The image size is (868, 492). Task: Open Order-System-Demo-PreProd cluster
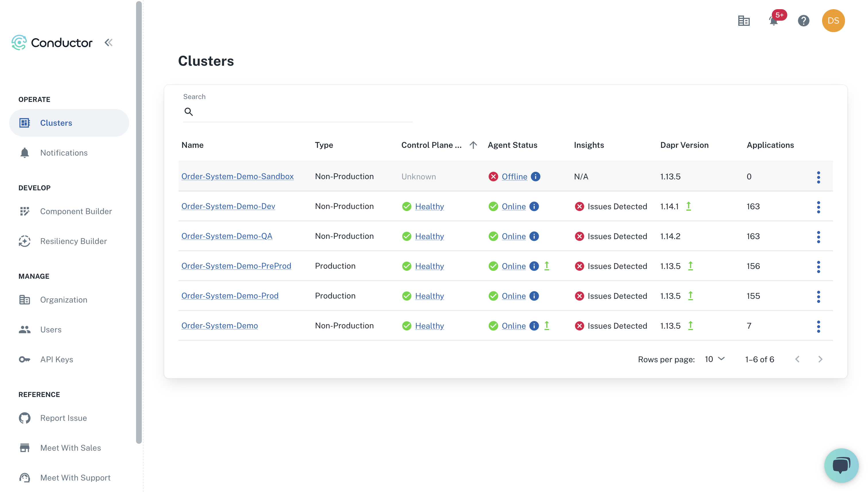pos(236,266)
